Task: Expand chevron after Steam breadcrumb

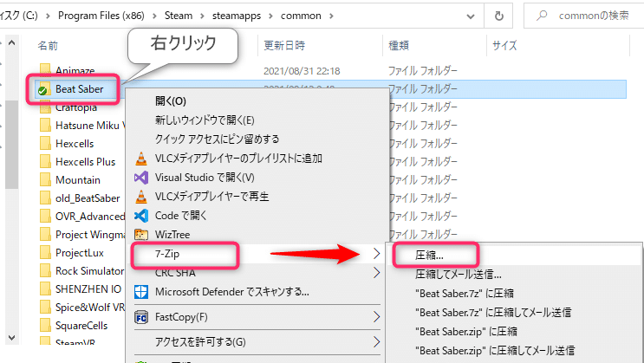Action: (x=202, y=16)
